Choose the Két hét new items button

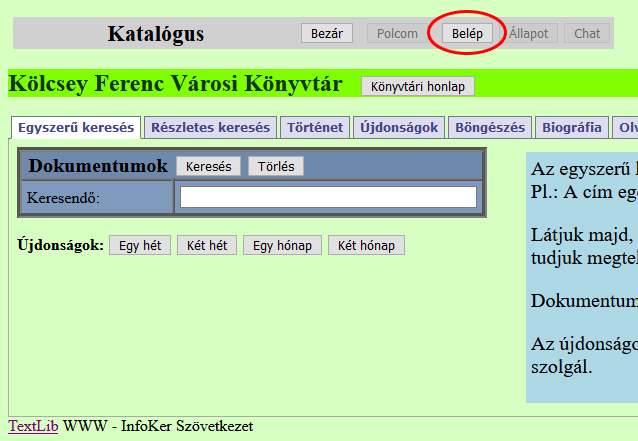pos(206,245)
